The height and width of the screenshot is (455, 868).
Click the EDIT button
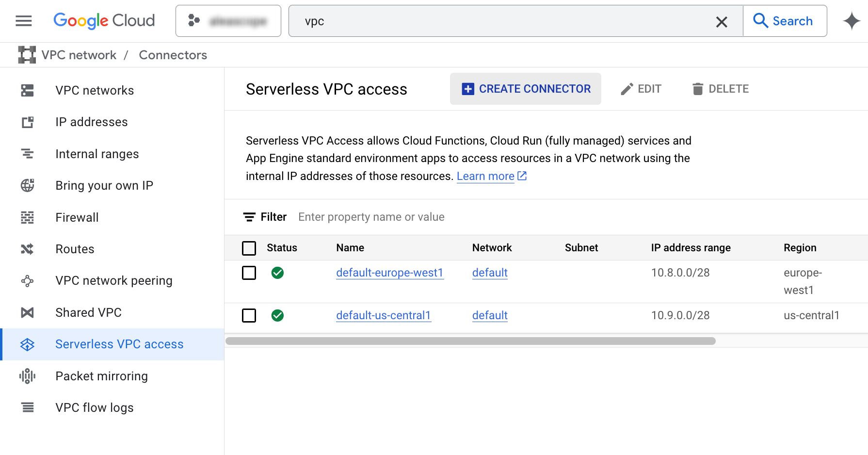click(x=641, y=89)
